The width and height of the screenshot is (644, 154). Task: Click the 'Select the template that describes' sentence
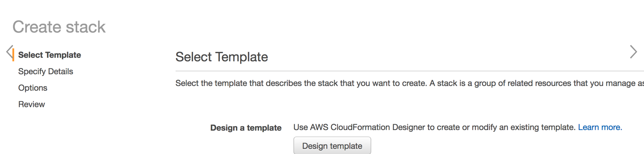pyautogui.click(x=301, y=83)
